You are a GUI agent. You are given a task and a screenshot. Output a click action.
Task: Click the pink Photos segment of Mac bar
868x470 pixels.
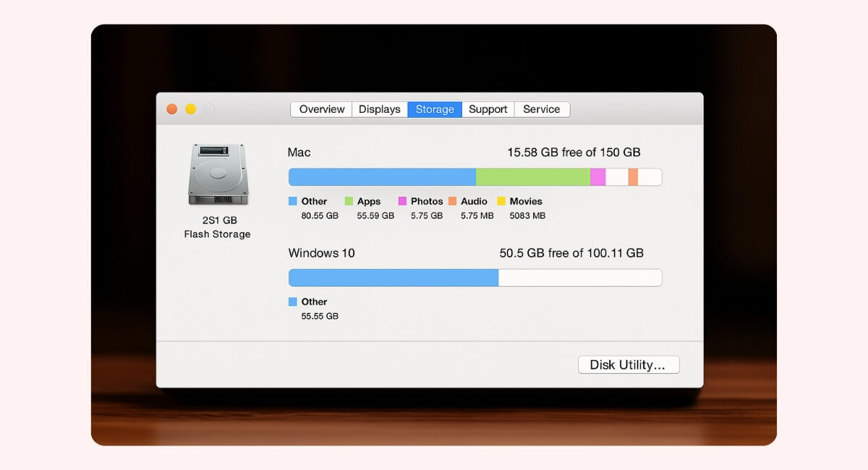[597, 177]
